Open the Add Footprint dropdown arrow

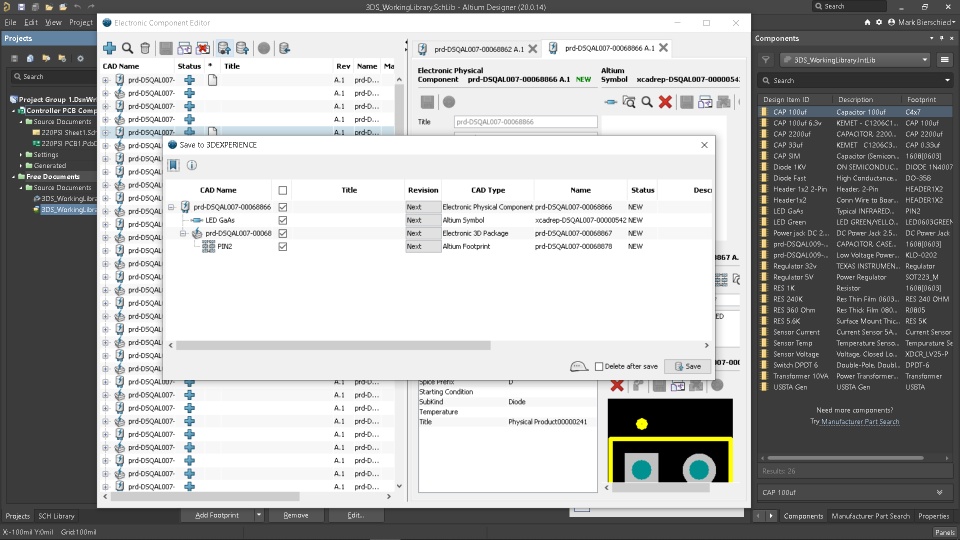pos(259,516)
